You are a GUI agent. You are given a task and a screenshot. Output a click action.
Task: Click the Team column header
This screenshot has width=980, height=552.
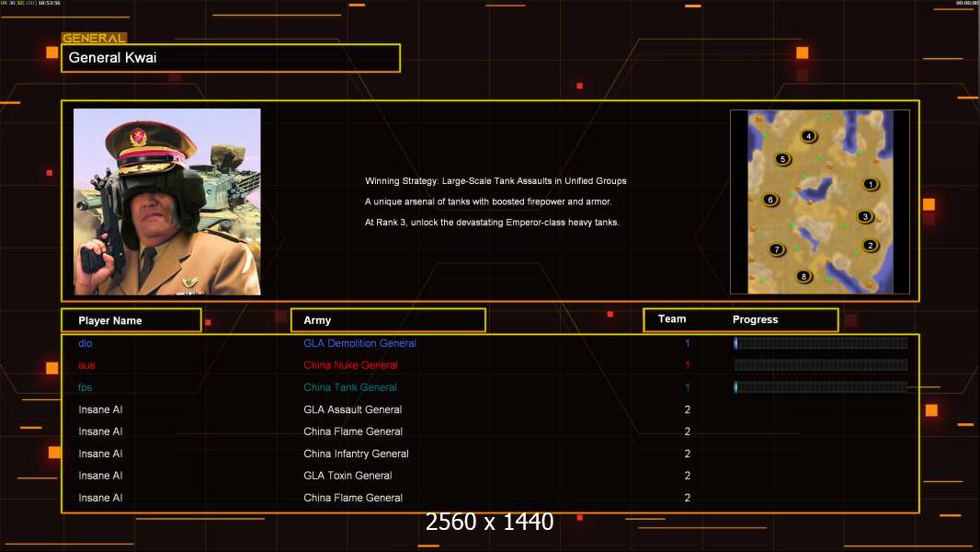[672, 319]
